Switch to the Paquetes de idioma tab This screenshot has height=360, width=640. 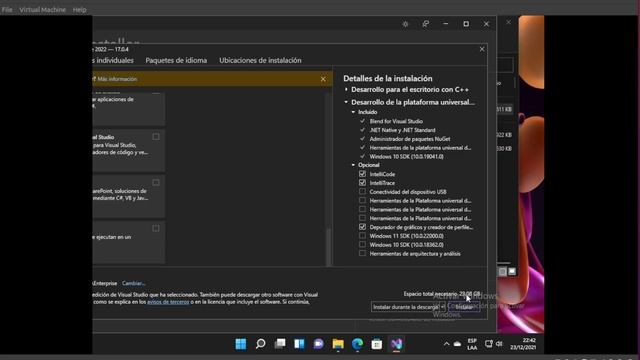point(176,60)
